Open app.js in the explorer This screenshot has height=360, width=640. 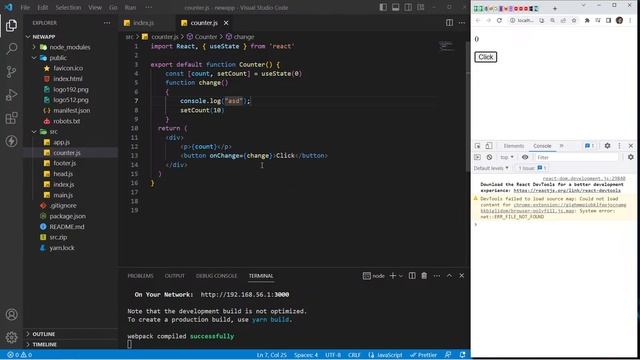pyautogui.click(x=62, y=142)
